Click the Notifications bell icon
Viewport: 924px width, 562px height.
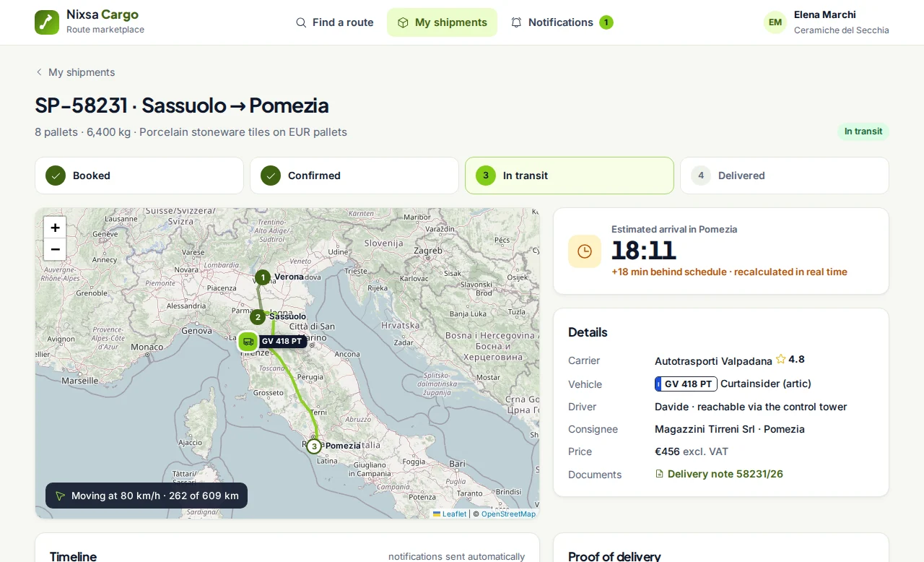[x=516, y=22]
